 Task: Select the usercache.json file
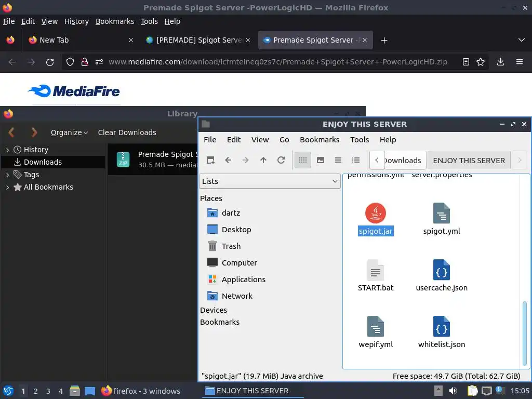[x=442, y=275]
